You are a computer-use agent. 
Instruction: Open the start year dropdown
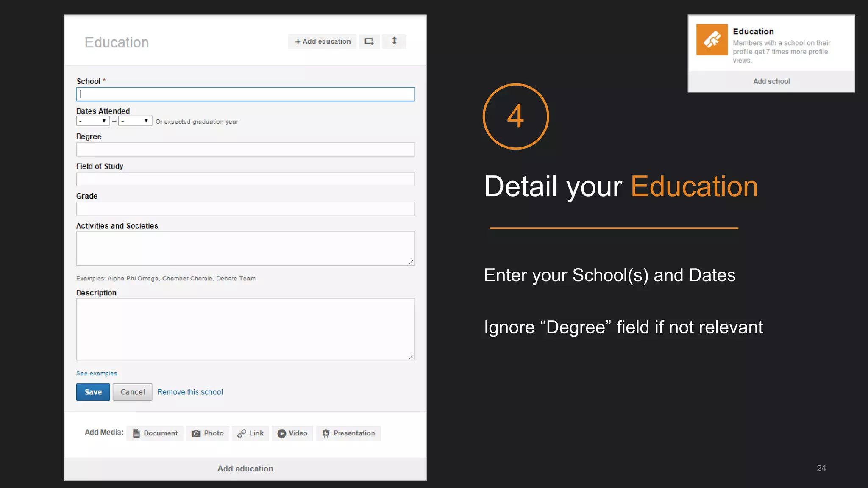click(93, 121)
